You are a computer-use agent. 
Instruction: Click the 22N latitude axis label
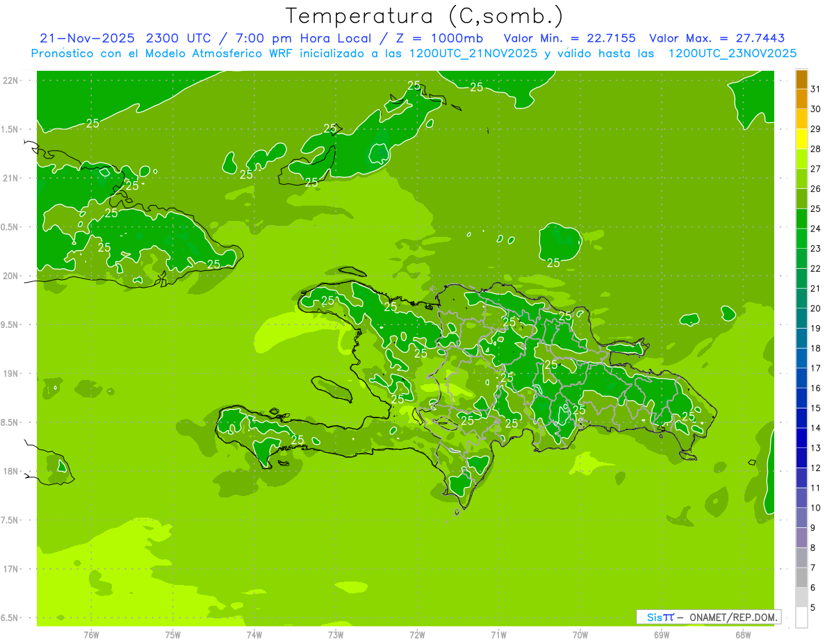pyautogui.click(x=10, y=81)
